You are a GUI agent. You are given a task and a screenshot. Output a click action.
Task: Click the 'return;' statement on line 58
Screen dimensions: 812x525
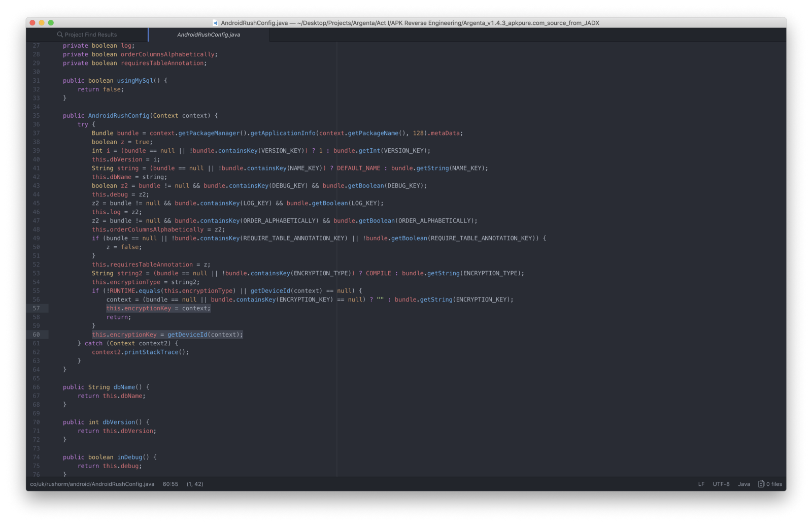tap(119, 317)
